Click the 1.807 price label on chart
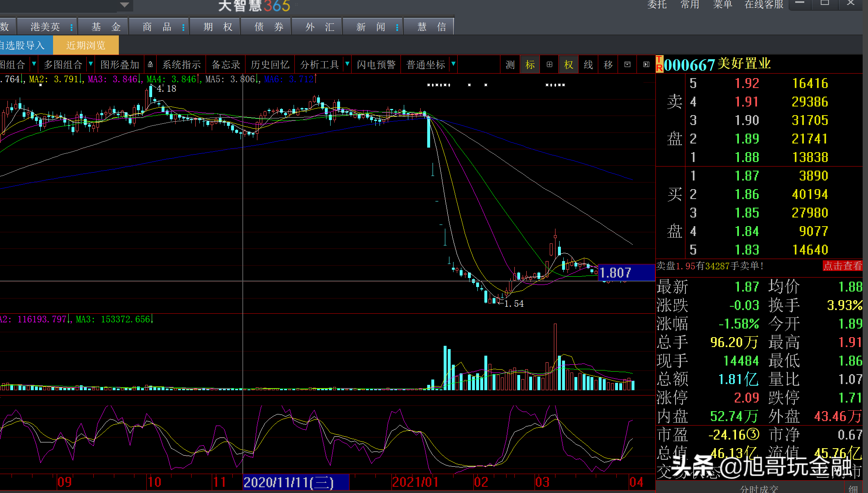 pyautogui.click(x=626, y=273)
